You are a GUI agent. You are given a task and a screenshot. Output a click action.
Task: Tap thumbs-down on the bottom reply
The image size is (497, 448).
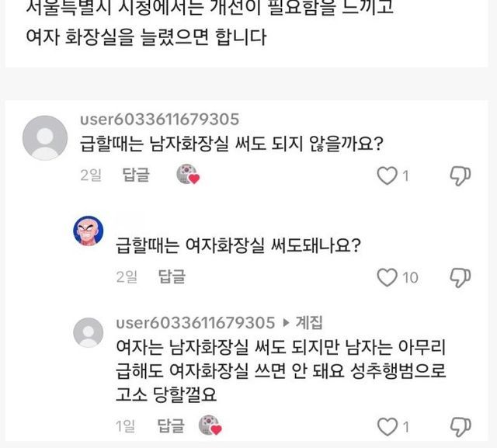tap(460, 426)
